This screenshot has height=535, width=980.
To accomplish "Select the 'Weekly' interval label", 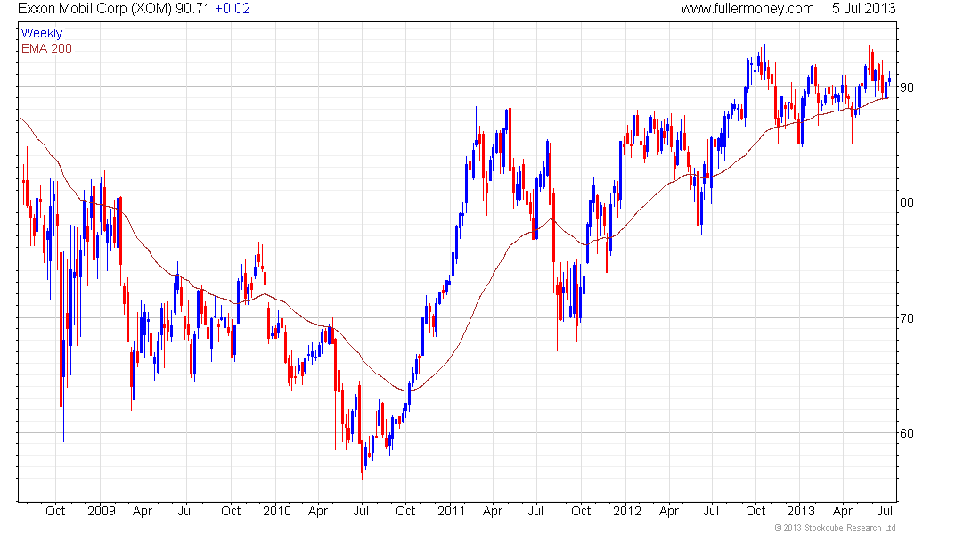I will coord(42,33).
